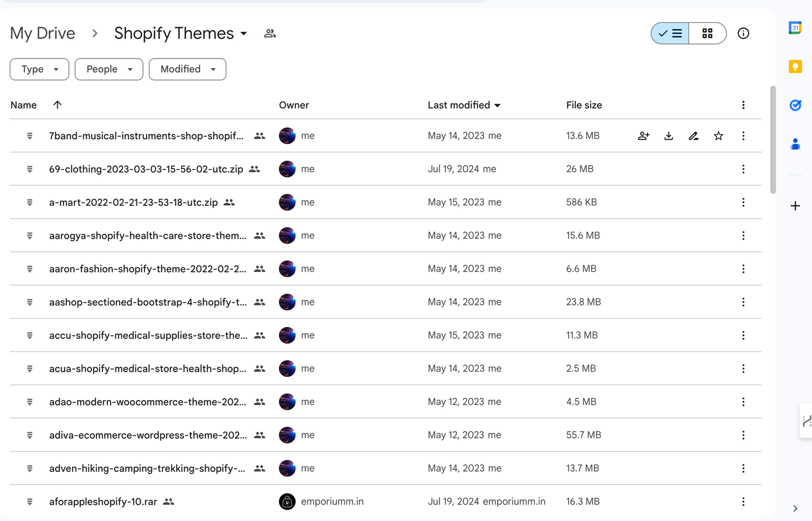
Task: Open column header more options menu
Action: click(x=743, y=105)
